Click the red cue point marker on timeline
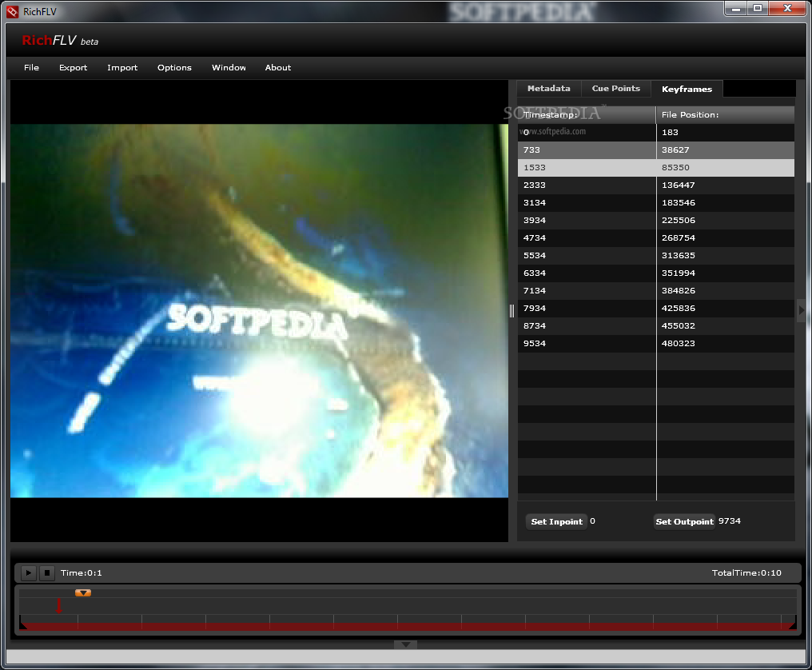The height and width of the screenshot is (670, 812). pyautogui.click(x=58, y=605)
